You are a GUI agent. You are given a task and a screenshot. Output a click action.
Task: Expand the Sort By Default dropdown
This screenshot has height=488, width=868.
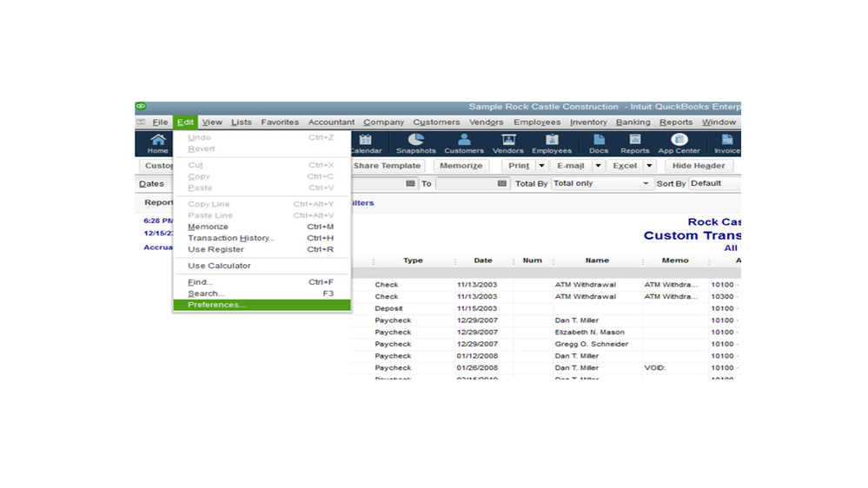coord(715,183)
